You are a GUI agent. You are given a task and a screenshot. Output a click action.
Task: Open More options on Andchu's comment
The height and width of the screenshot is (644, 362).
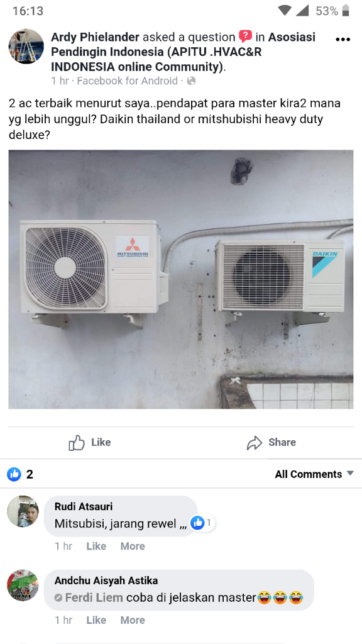click(133, 620)
